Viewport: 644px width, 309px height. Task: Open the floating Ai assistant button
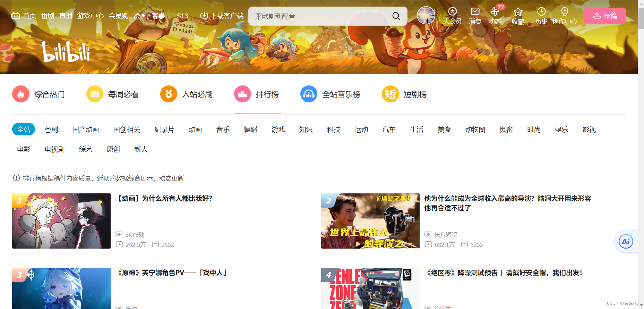click(626, 241)
